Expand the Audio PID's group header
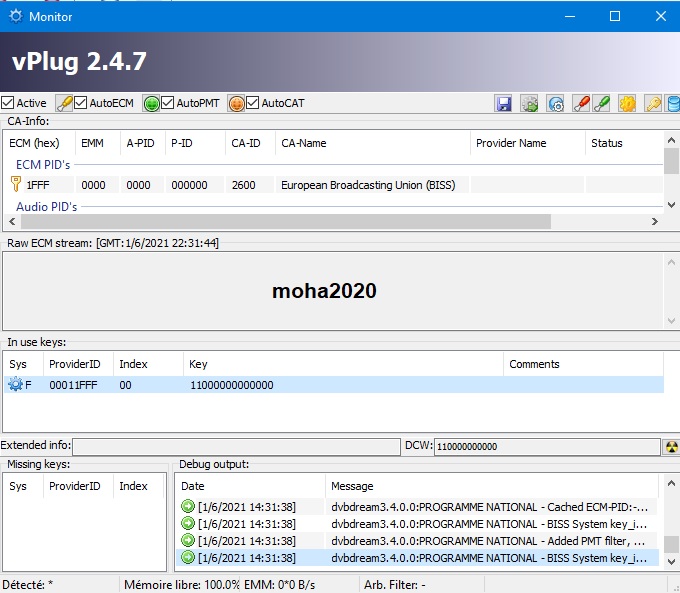 coord(46,206)
